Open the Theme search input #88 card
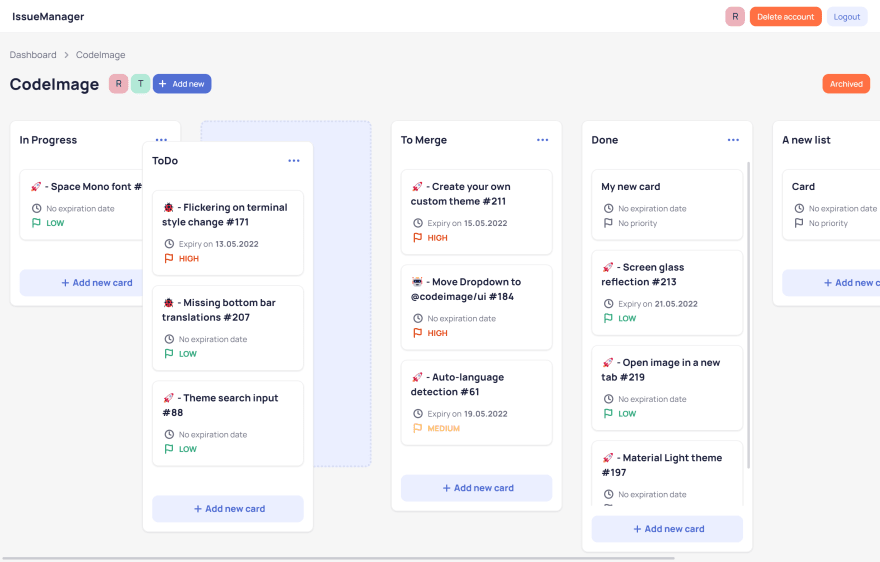The width and height of the screenshot is (880, 562). (x=228, y=423)
